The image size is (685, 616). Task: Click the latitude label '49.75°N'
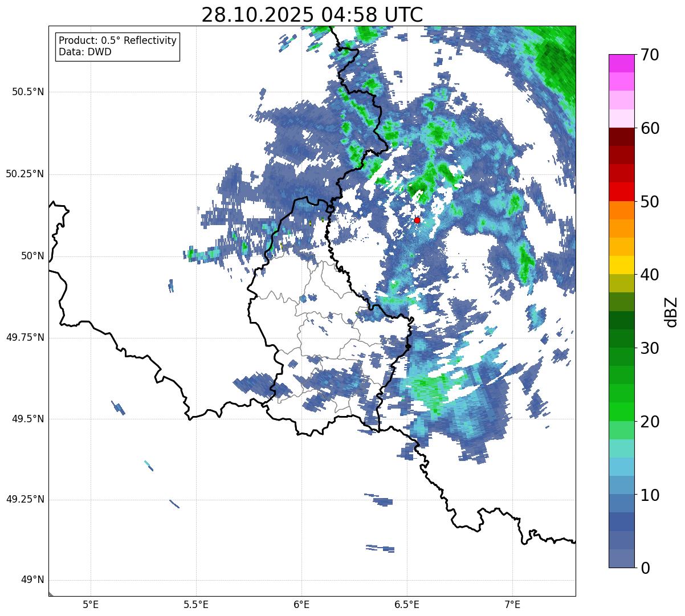coord(25,337)
